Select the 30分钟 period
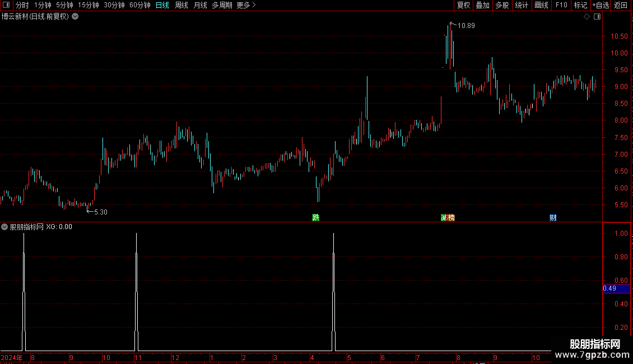Image resolution: width=633 pixels, height=364 pixels. point(114,5)
